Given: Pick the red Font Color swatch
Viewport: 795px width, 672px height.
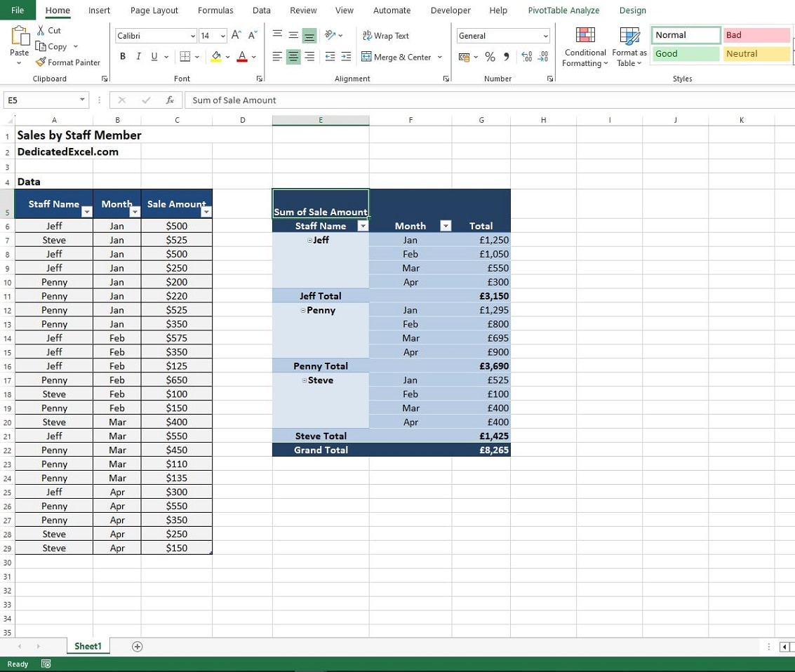Looking at the screenshot, I should pos(241,61).
